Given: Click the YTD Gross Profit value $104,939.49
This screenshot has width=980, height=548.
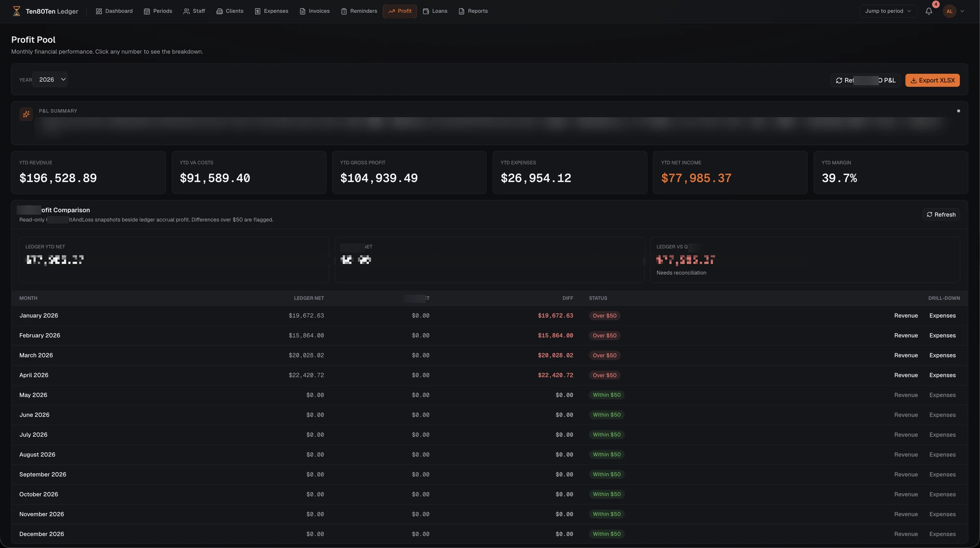Looking at the screenshot, I should (x=379, y=178).
